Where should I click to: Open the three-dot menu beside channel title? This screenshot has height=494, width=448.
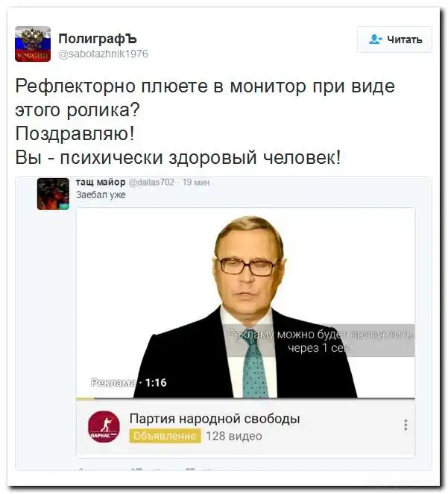coord(406,425)
